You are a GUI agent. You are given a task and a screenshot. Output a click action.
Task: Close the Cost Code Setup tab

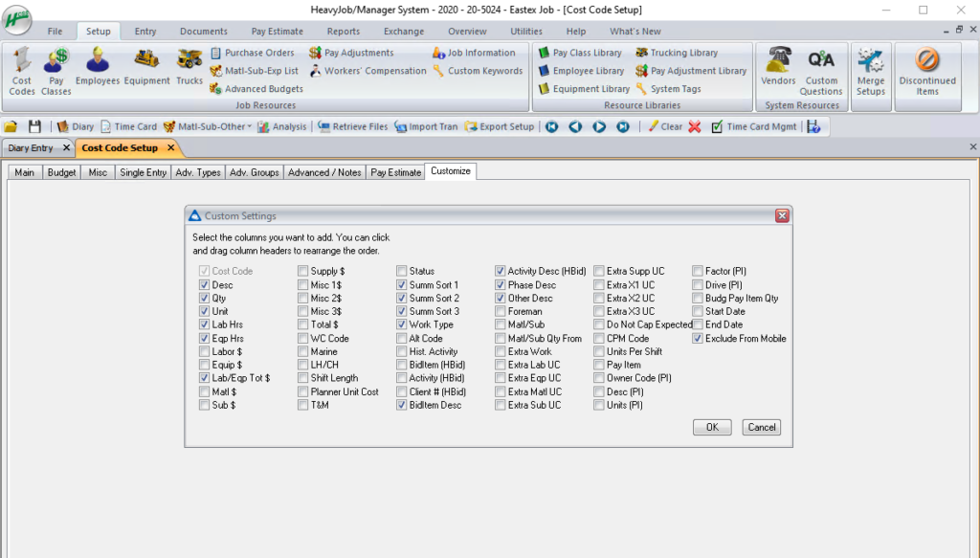[170, 147]
